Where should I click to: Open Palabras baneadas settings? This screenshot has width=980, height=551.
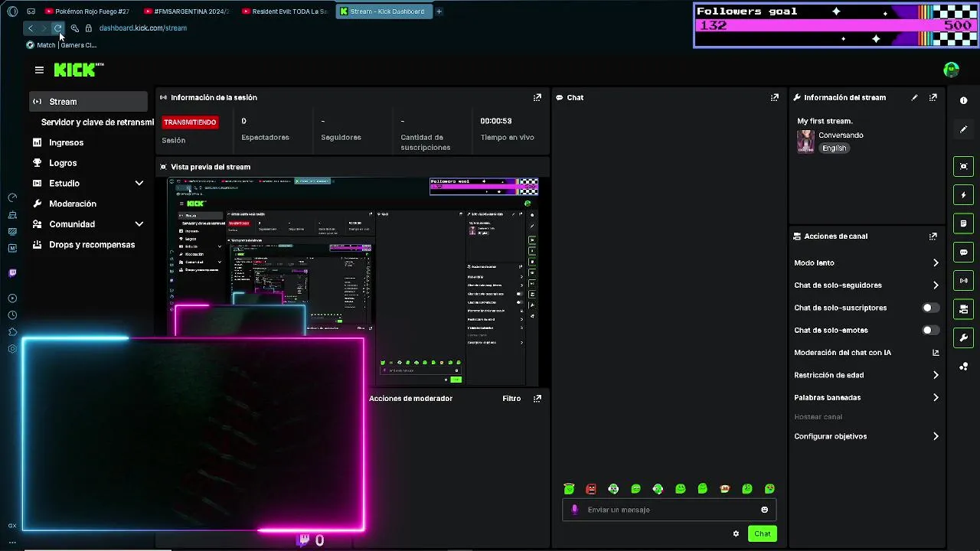(866, 397)
